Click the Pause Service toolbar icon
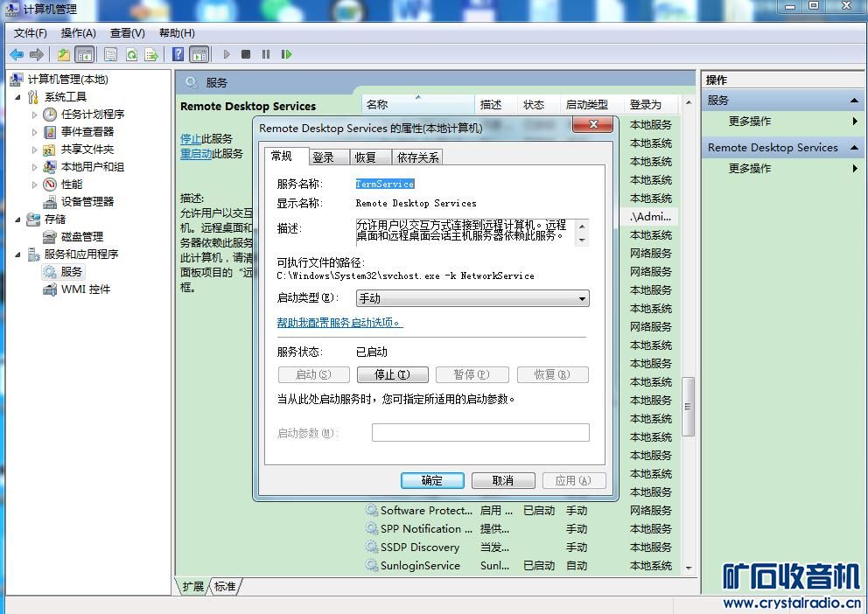The height and width of the screenshot is (614, 868). (x=266, y=54)
